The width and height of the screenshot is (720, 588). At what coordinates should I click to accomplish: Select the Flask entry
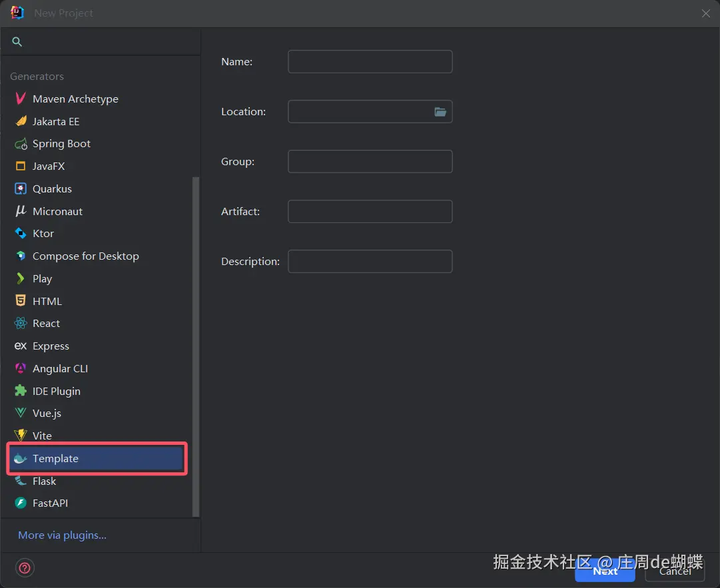(97, 481)
